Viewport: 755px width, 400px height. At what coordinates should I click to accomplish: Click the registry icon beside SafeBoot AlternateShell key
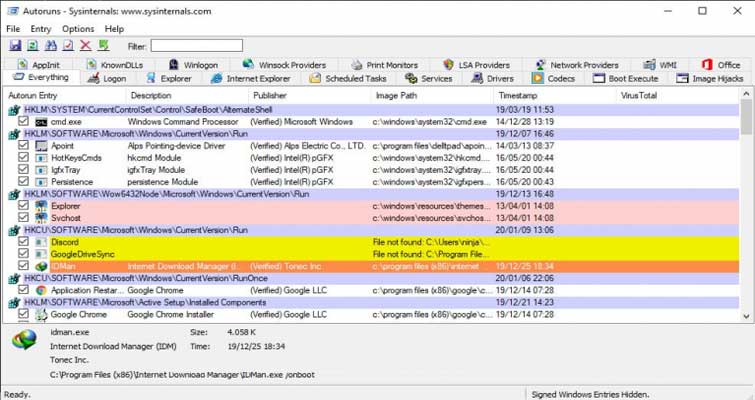14,110
